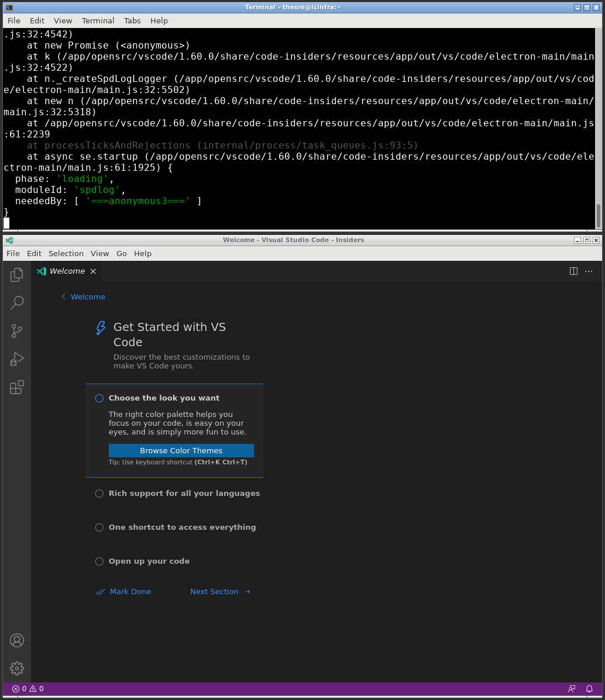The height and width of the screenshot is (700, 605).
Task: Click terminal line 'at processTicksAndRejections'
Action: click(222, 145)
